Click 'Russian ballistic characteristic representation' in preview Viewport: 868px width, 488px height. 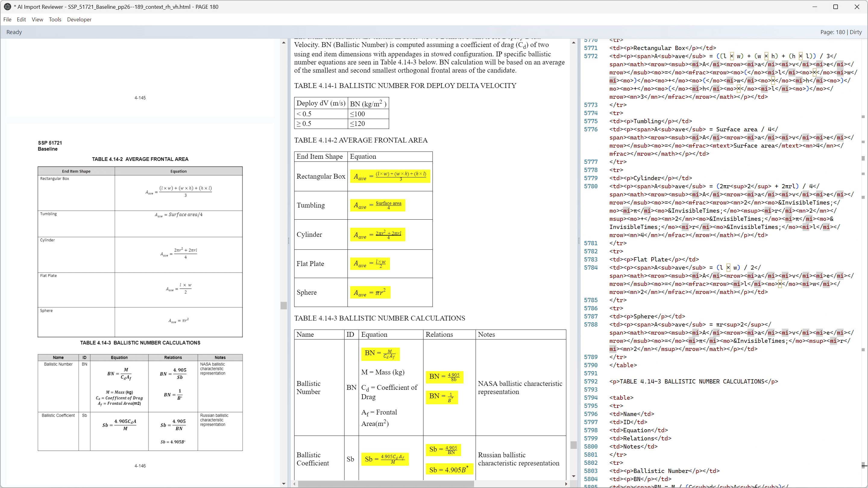pos(519,459)
